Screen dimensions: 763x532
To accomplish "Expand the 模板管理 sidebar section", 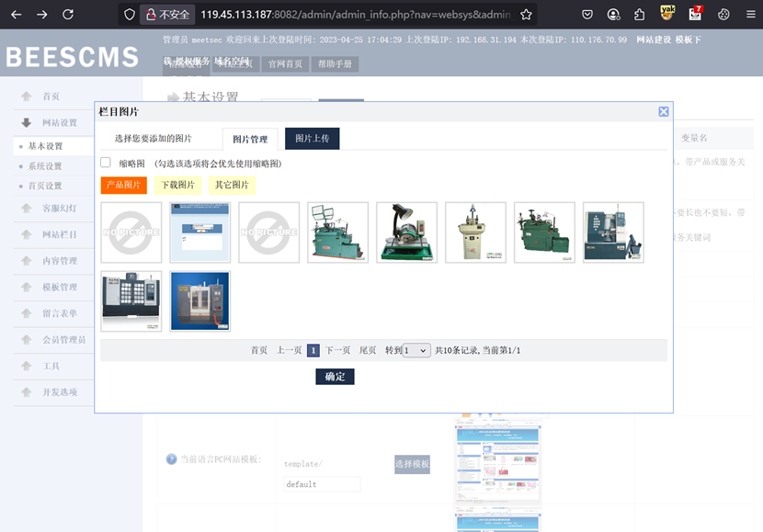I will (60, 288).
